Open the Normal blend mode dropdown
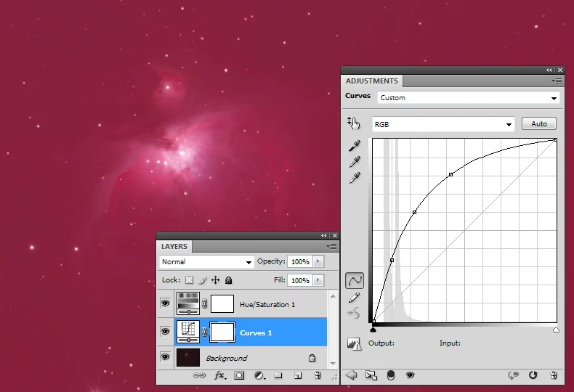Viewport: 574px width, 392px height. coord(206,262)
